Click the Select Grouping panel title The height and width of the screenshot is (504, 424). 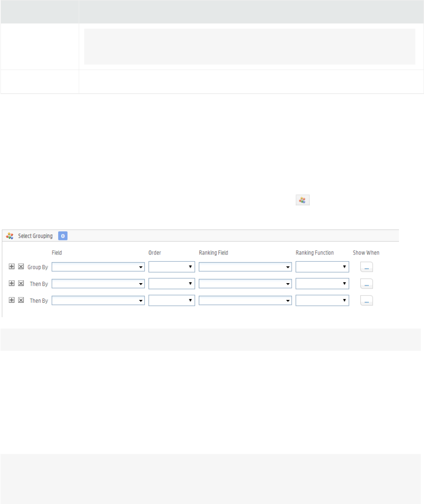pos(35,236)
